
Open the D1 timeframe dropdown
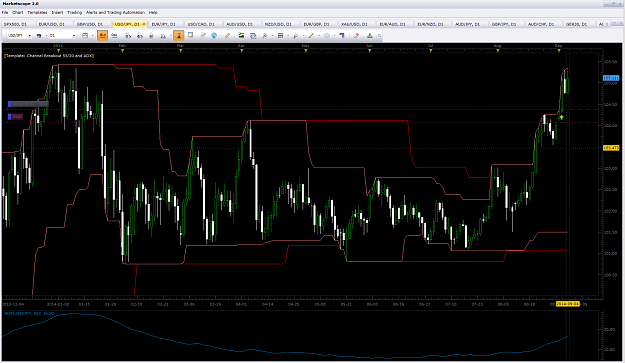(x=74, y=36)
